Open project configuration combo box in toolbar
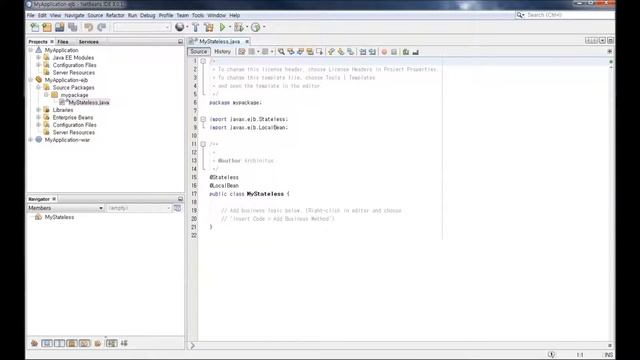Screen dimensions: 640x360 142,27
